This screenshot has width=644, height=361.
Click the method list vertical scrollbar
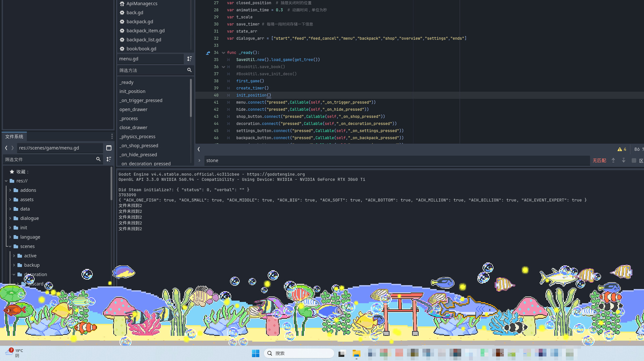tap(191, 98)
